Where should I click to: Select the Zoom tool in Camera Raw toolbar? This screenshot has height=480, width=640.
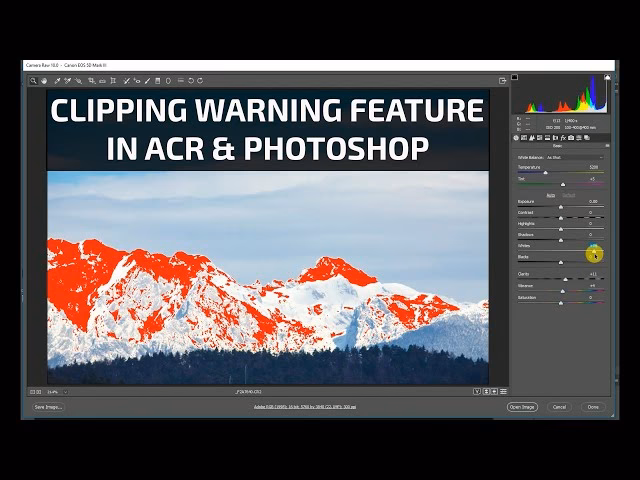pos(33,81)
